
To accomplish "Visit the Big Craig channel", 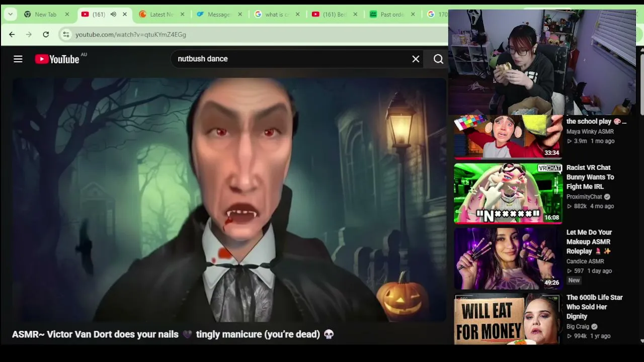I will coord(578,326).
